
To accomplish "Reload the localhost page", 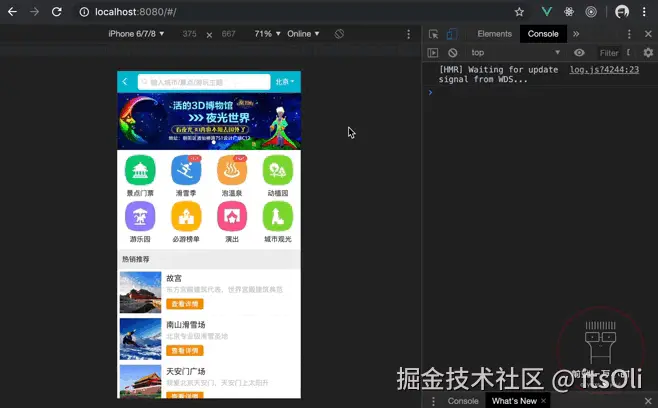I will (x=57, y=12).
